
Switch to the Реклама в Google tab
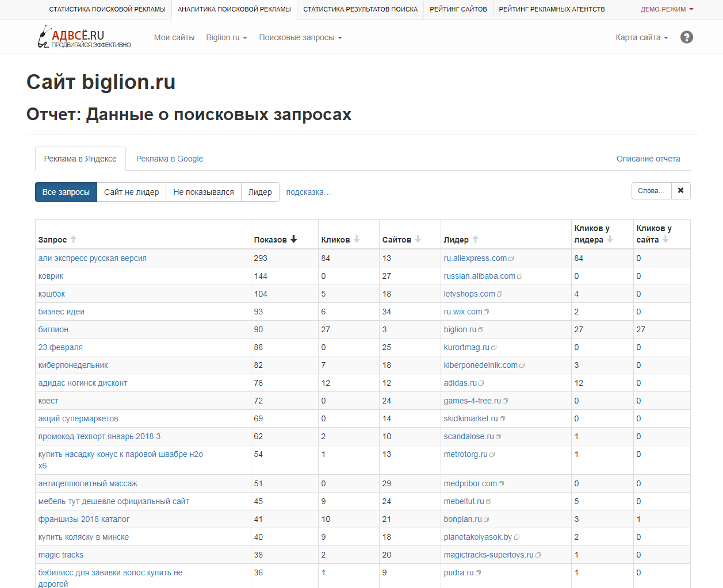click(169, 158)
